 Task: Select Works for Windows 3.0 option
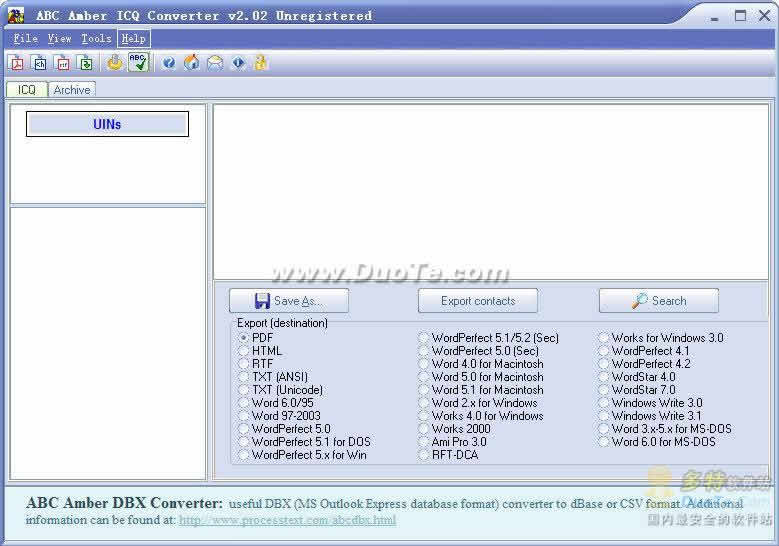coord(661,338)
